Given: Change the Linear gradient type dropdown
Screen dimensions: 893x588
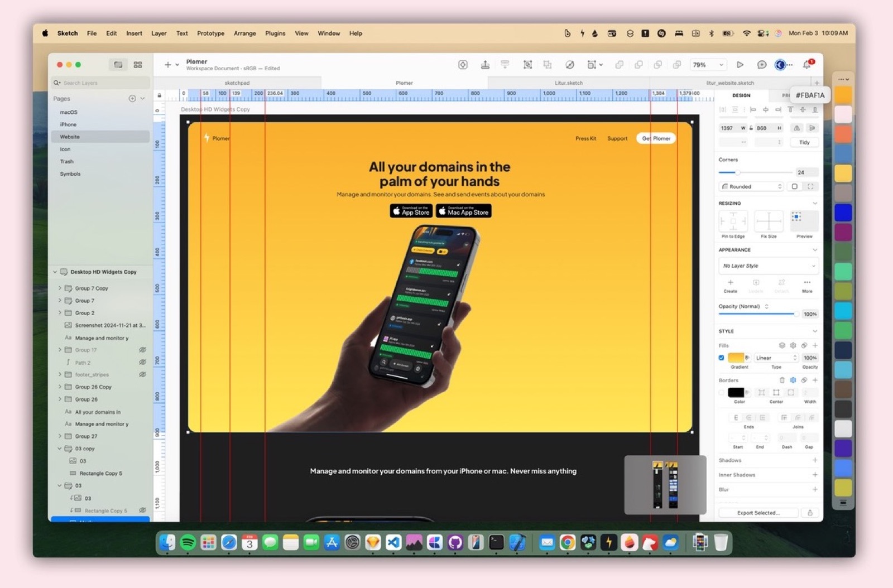Looking at the screenshot, I should (776, 358).
